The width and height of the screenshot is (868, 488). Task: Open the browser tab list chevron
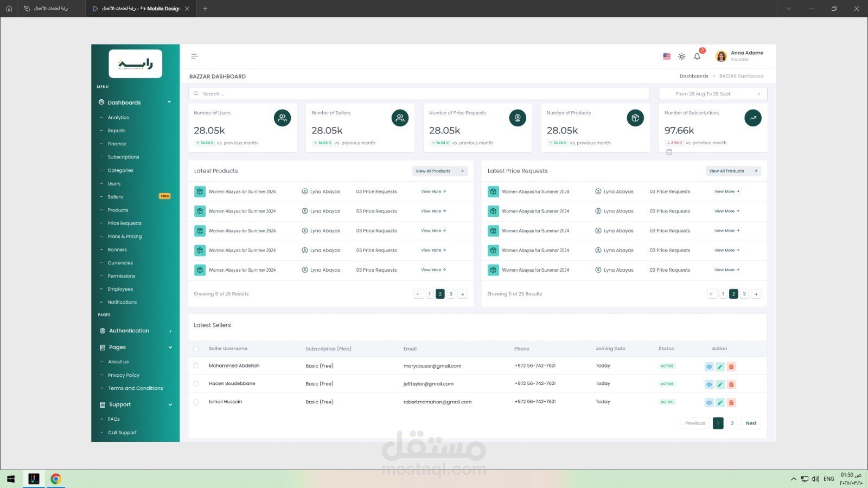click(x=788, y=9)
